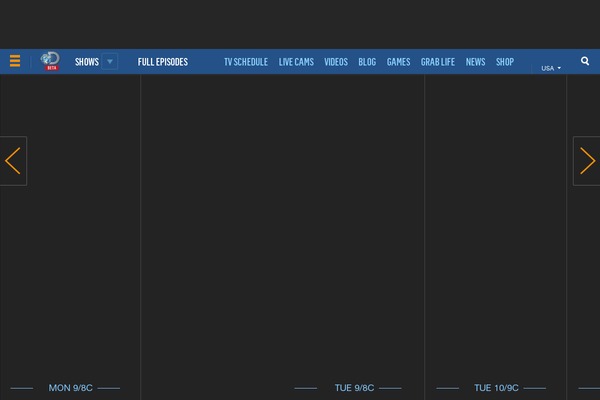Advance carousel with right orange arrow
This screenshot has width=600, height=400.
587,161
